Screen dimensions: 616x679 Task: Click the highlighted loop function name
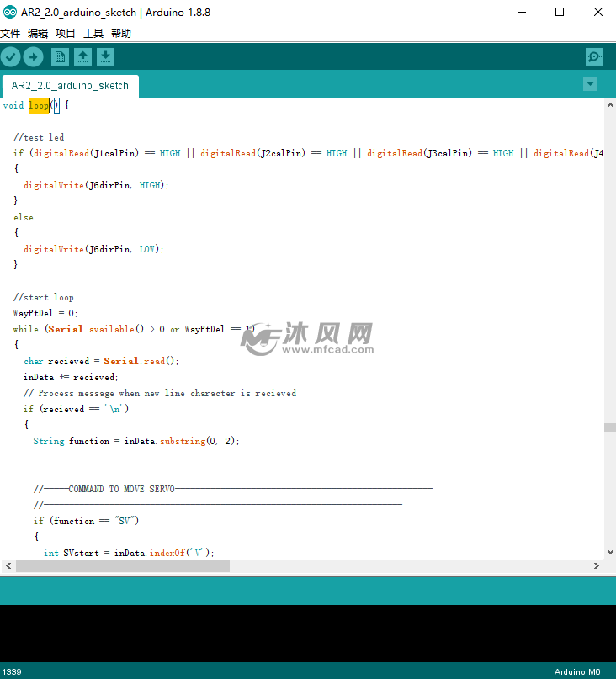(x=38, y=105)
